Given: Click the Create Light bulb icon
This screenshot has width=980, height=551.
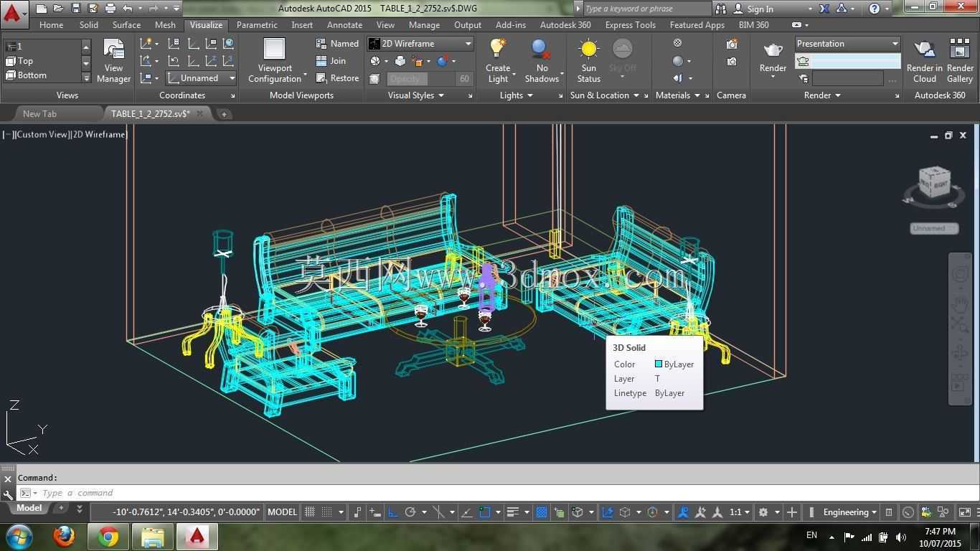Looking at the screenshot, I should click(x=498, y=48).
